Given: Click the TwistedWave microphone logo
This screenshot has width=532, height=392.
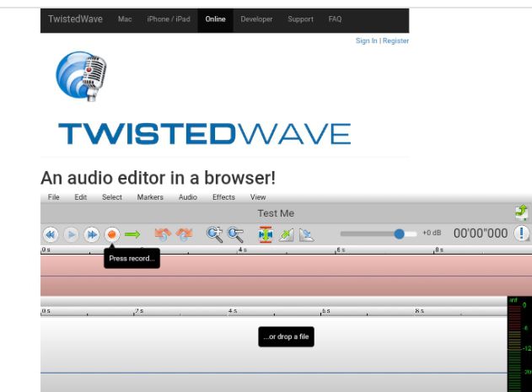Looking at the screenshot, I should pos(81,76).
